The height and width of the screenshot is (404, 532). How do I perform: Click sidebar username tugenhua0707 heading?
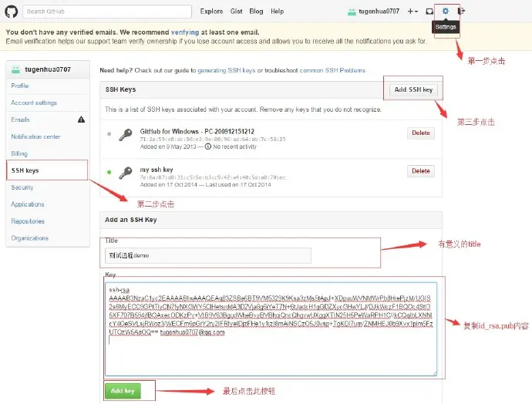[x=48, y=69]
